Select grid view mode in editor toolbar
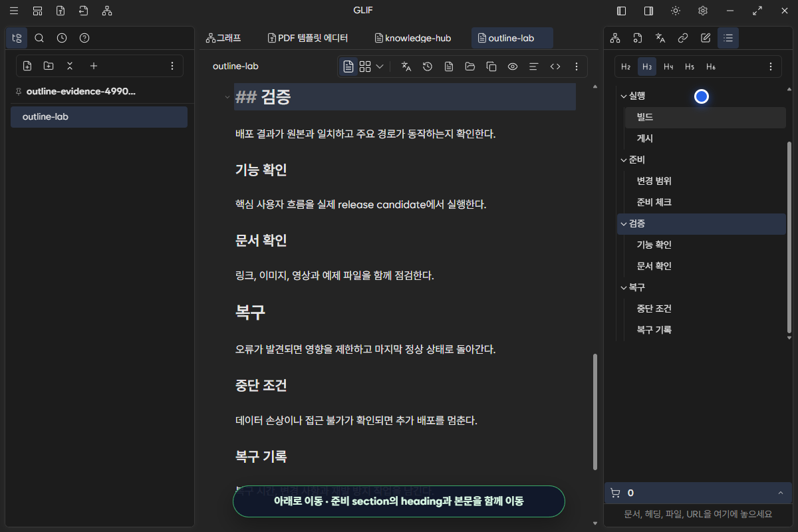The width and height of the screenshot is (798, 532). 365,66
